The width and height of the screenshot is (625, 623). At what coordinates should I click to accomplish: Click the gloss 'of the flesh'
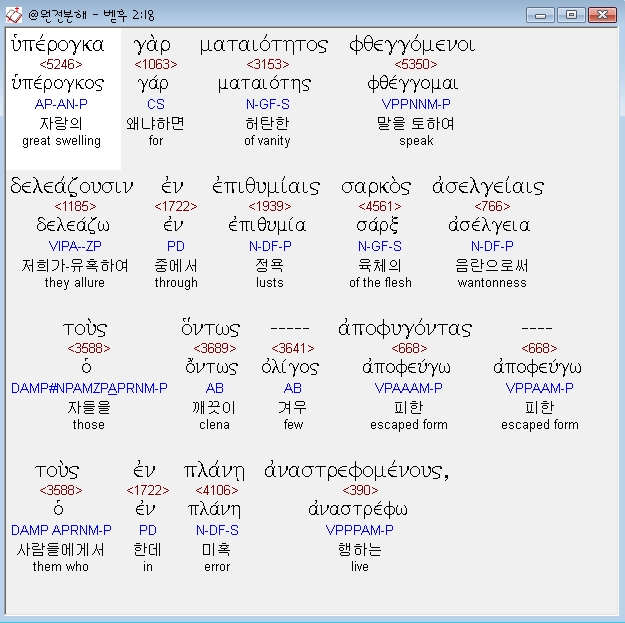380,283
